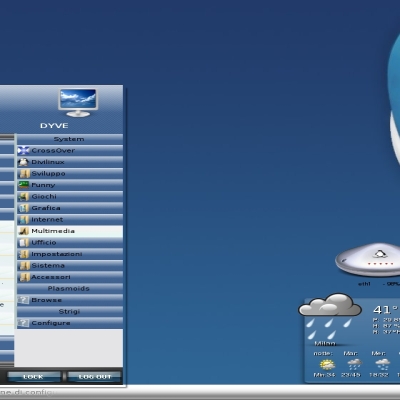Image resolution: width=400 pixels, height=400 pixels.
Task: Click the Ufficio folder icon
Action: pyautogui.click(x=24, y=243)
